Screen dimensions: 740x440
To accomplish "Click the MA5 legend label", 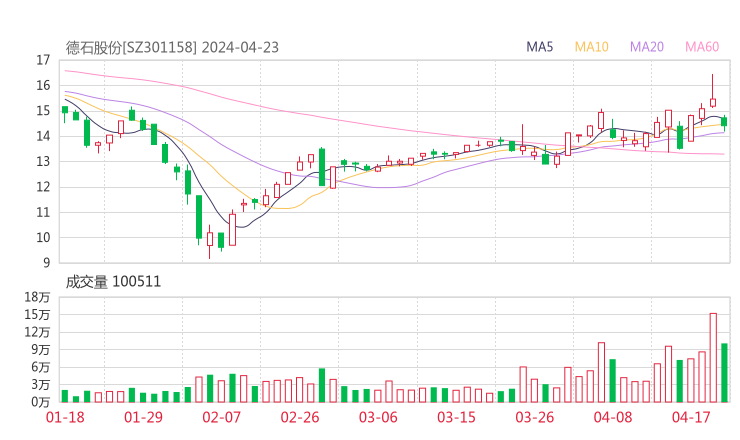I will pos(539,47).
